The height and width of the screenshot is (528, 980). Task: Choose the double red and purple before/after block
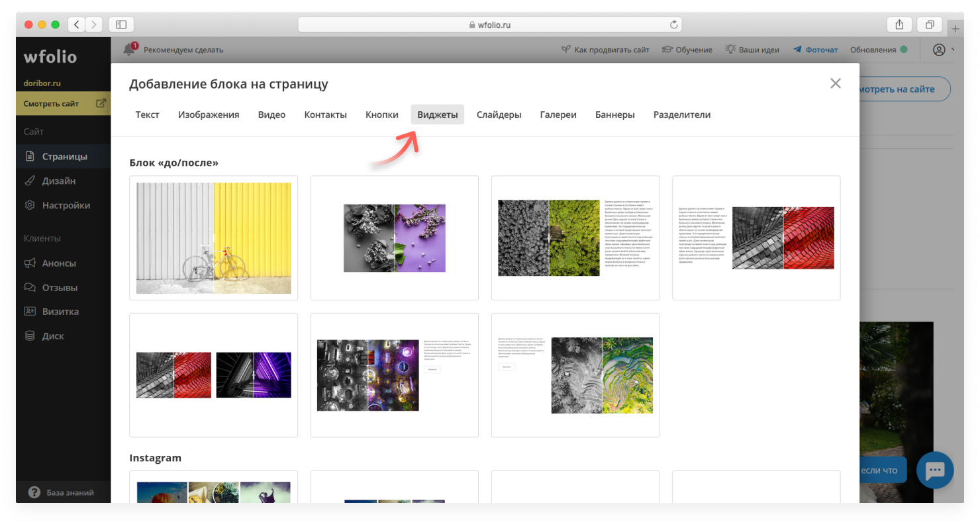[x=213, y=375]
